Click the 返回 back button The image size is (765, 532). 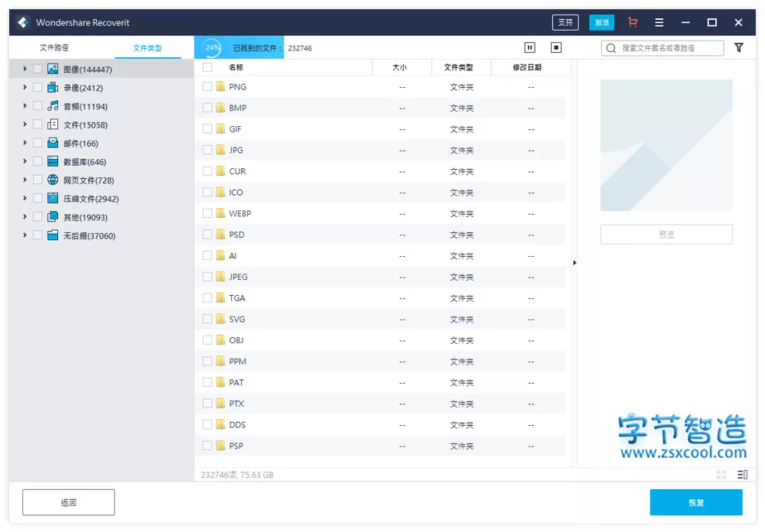click(x=68, y=502)
